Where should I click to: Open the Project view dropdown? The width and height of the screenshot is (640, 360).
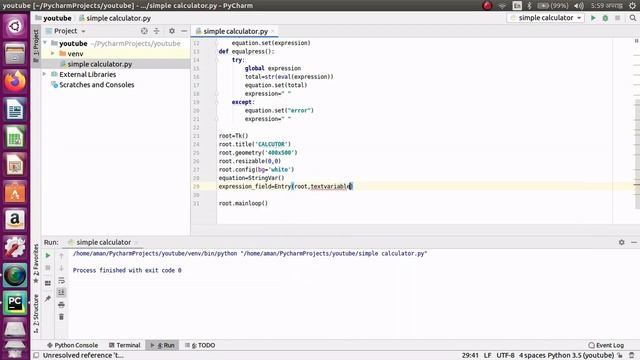(65, 31)
